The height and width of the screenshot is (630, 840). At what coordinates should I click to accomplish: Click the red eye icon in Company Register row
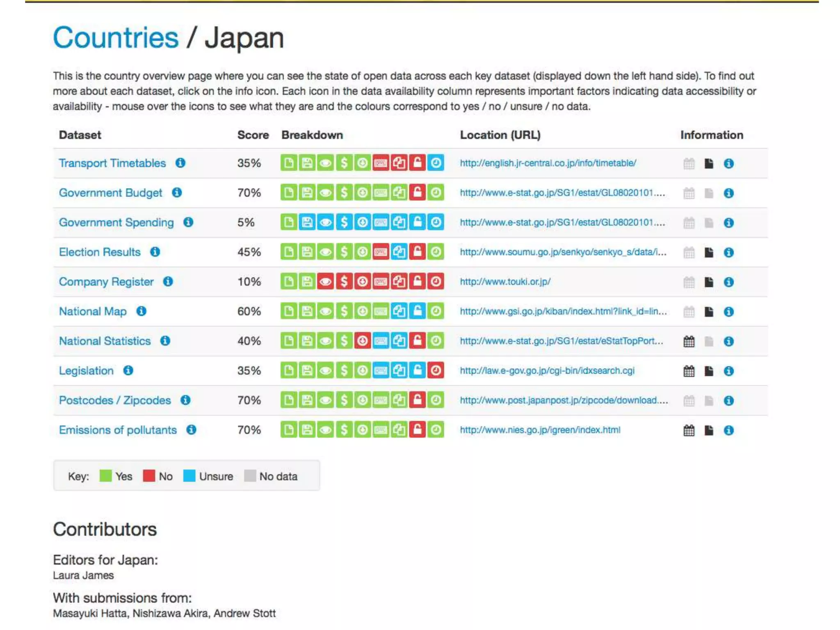click(x=325, y=282)
